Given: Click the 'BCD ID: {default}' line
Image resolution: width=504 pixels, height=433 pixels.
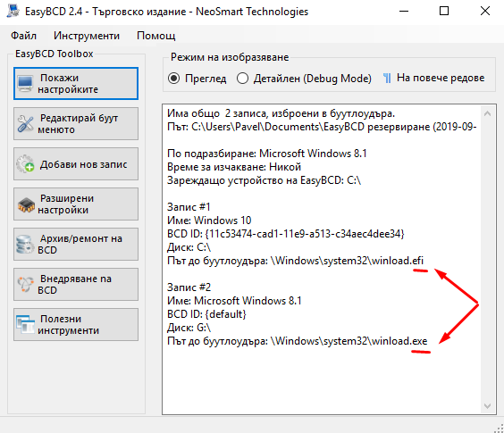Looking at the screenshot, I should pyautogui.click(x=206, y=314).
